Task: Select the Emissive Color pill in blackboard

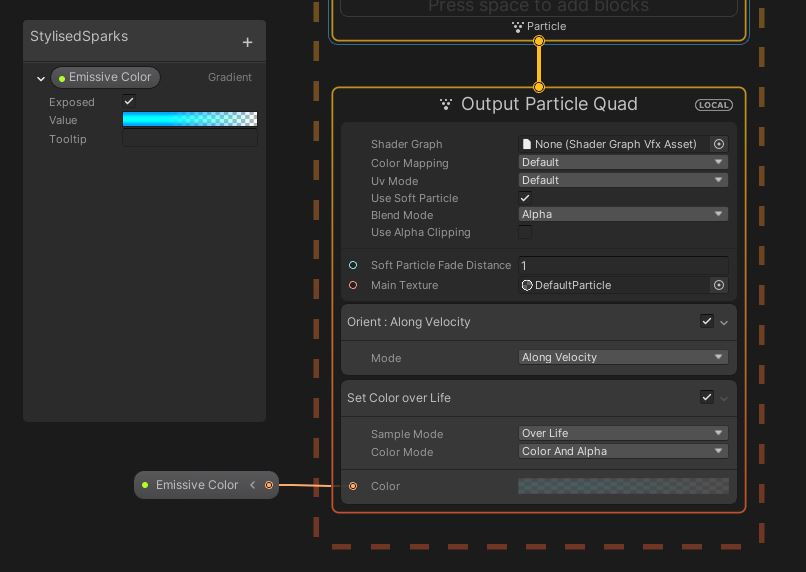Action: (x=105, y=77)
